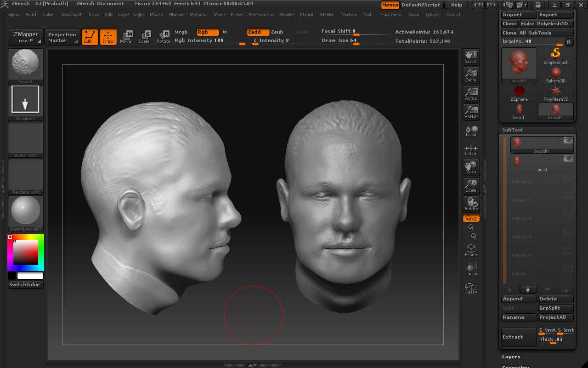588x368 pixels.
Task: Collapse the SubTool panel header
Action: click(512, 130)
